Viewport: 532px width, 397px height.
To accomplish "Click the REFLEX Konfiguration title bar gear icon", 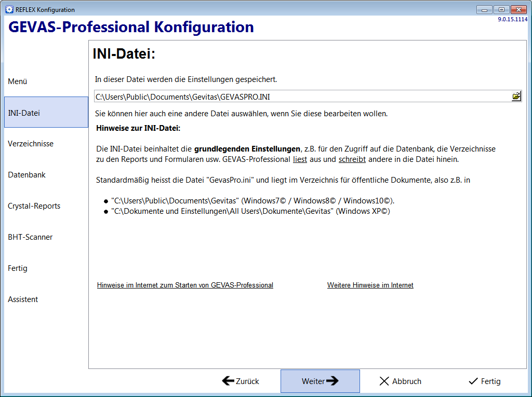I will pyautogui.click(x=9, y=9).
